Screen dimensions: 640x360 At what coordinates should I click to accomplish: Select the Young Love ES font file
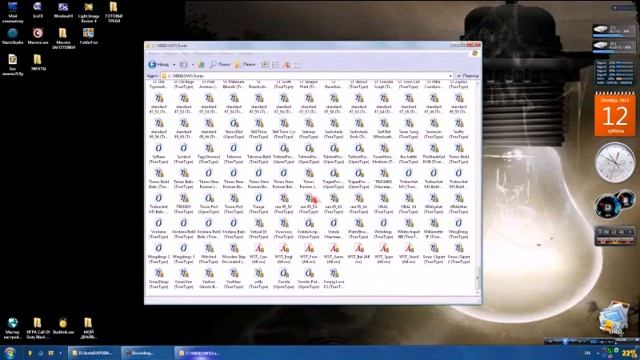click(x=334, y=279)
